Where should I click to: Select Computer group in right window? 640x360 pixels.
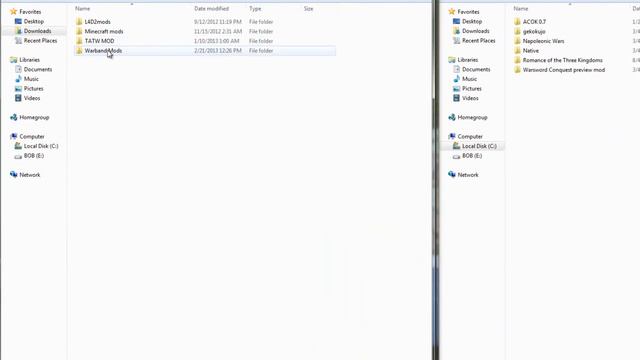pyautogui.click(x=470, y=136)
